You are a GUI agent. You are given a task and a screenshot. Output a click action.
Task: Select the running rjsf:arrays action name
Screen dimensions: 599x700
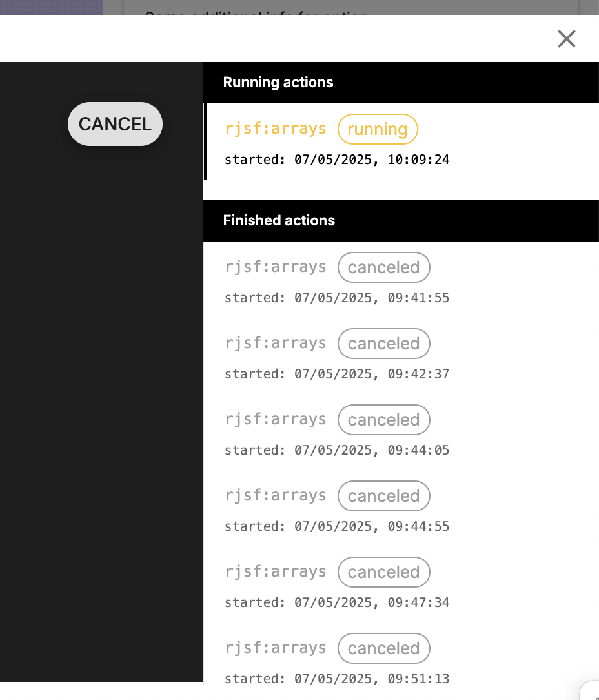tap(276, 128)
